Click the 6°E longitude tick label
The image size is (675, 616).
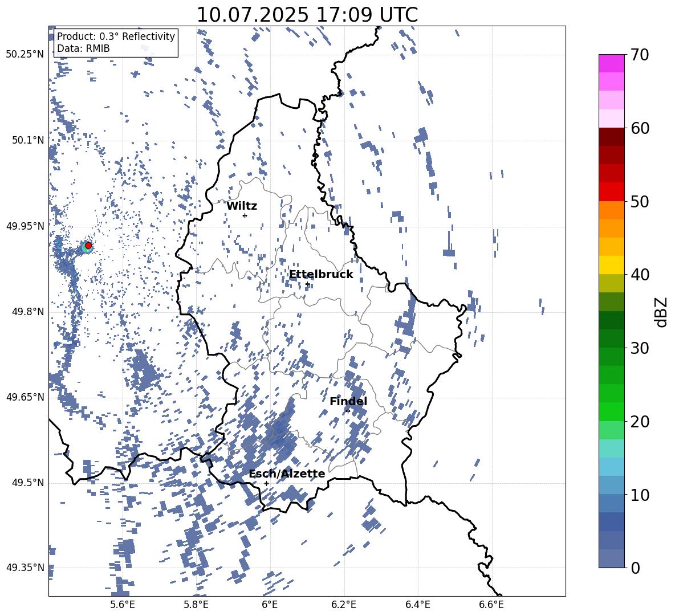(270, 605)
